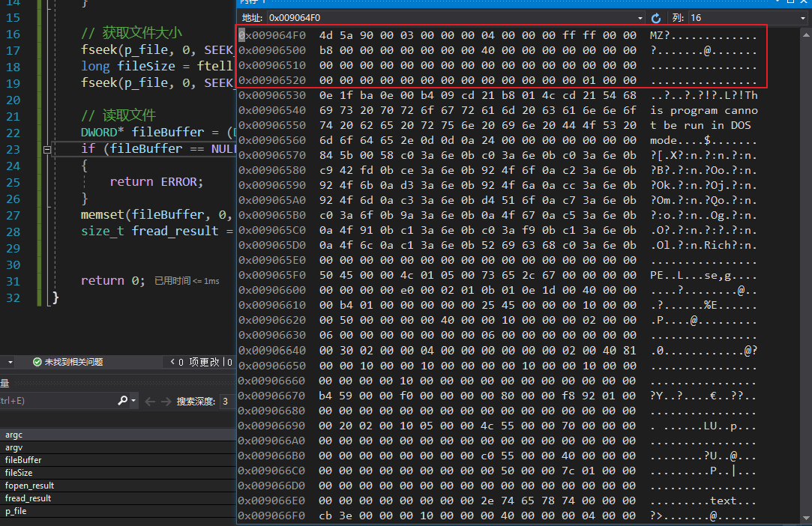The height and width of the screenshot is (526, 812).
Task: Click the 'return 0;' line in code editor
Action: point(113,280)
